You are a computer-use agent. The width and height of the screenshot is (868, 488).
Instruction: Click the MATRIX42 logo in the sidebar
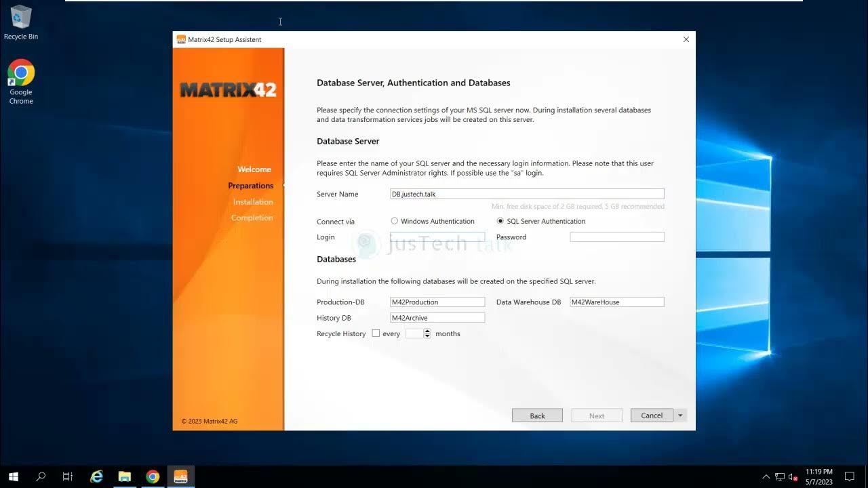coord(229,89)
